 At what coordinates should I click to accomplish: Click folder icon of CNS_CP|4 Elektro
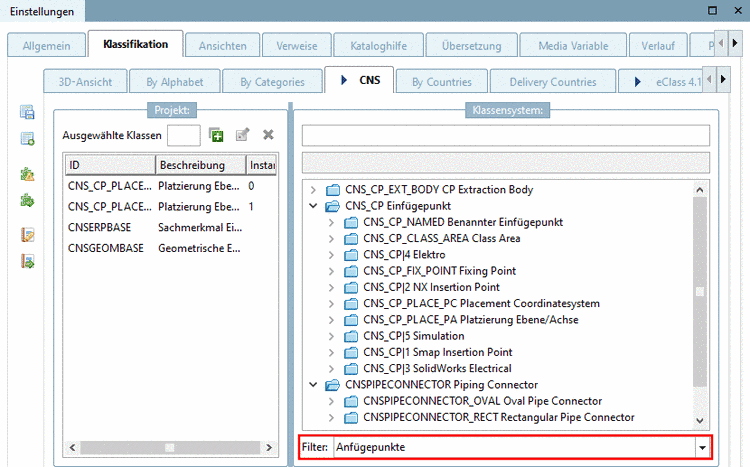pyautogui.click(x=351, y=255)
